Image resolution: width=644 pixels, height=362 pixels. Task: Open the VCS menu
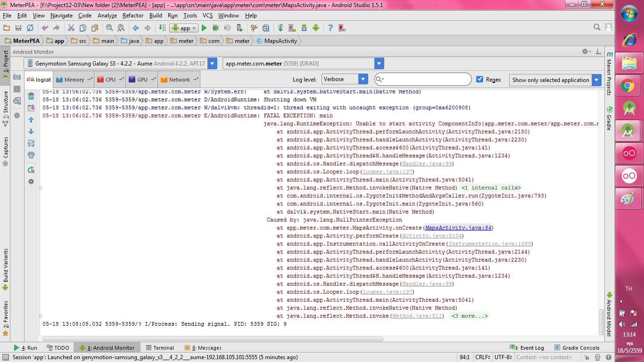tap(207, 16)
